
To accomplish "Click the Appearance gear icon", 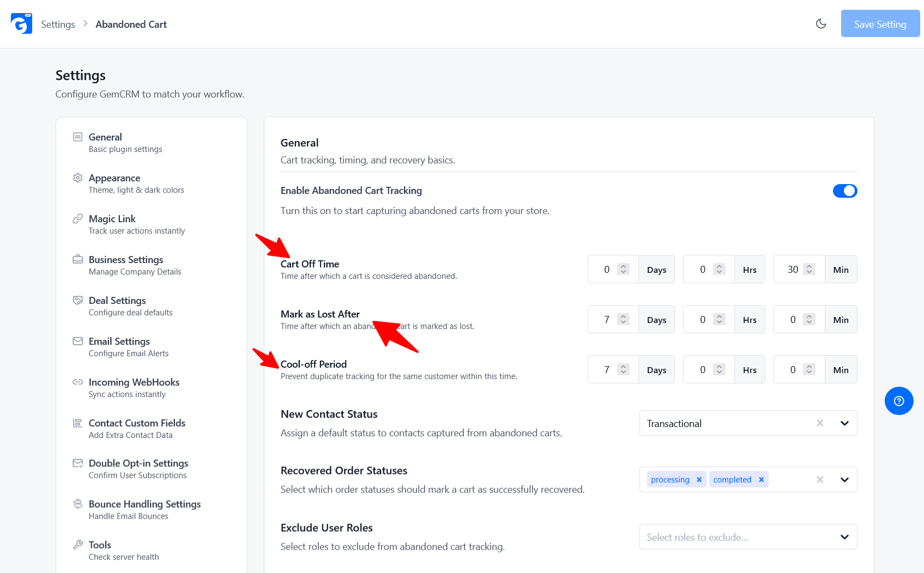I will (78, 178).
